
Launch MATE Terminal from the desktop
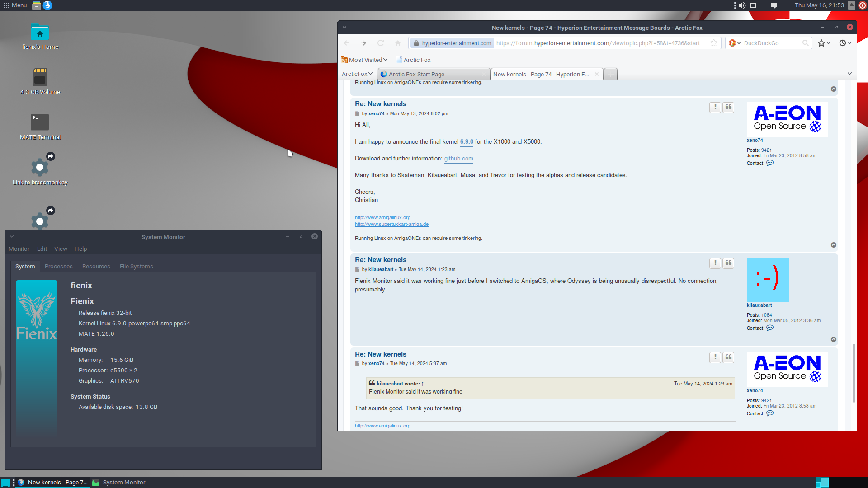[40, 127]
